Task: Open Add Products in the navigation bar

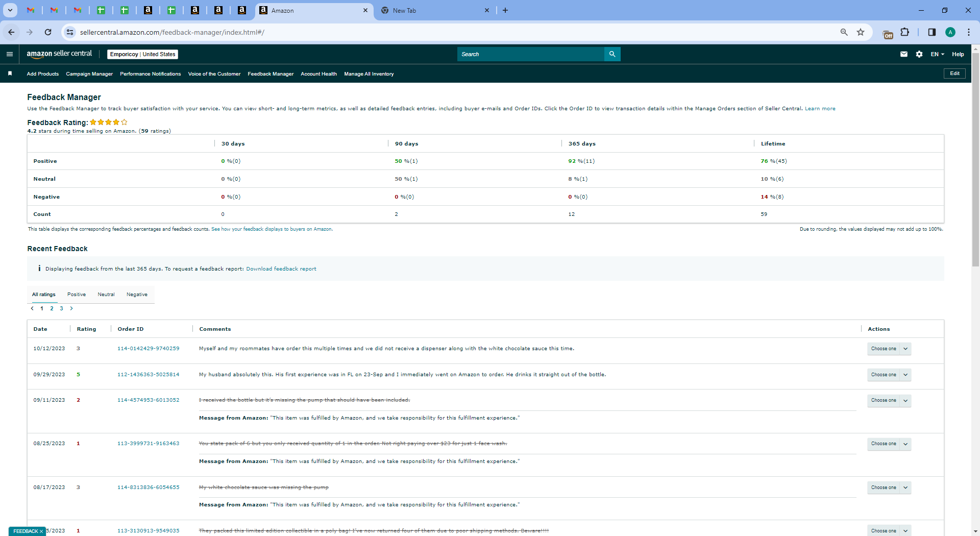Action: 43,74
